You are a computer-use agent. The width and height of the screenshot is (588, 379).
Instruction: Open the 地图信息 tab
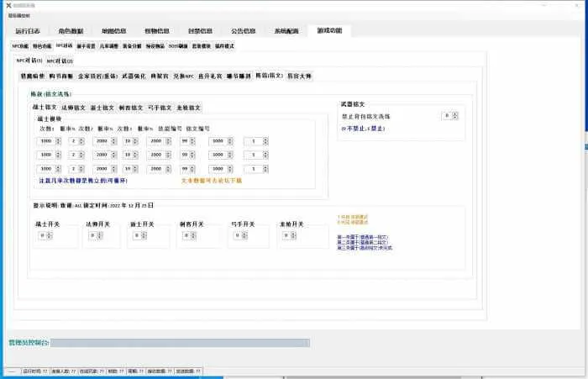point(114,31)
